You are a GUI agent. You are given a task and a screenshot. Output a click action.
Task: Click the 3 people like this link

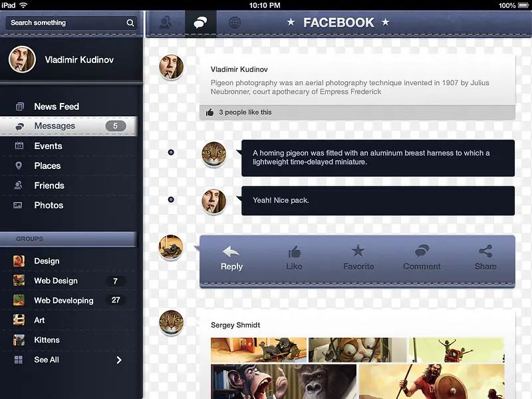[245, 112]
